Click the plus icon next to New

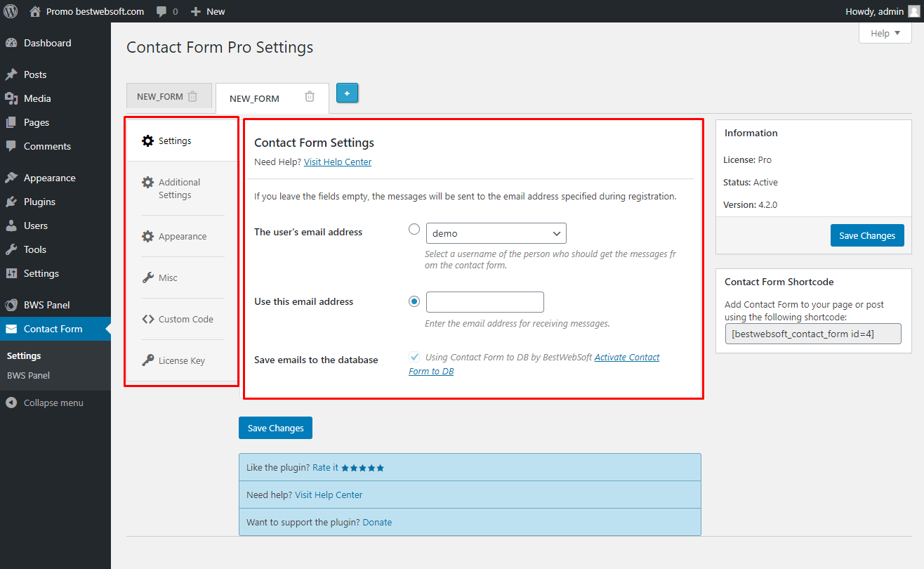click(196, 12)
